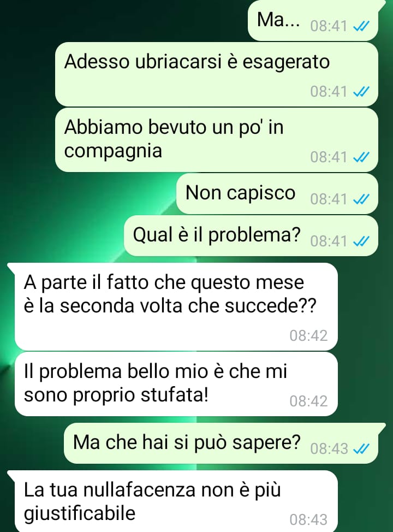Tap read ticks on 'Qual è il problema?'
The width and height of the screenshot is (393, 532).
pos(361,241)
